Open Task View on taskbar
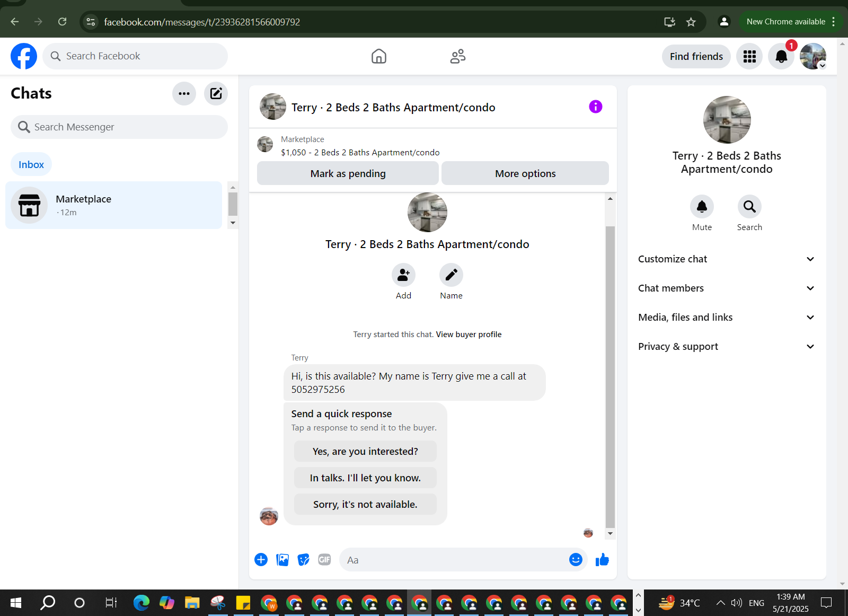Screen dimensions: 848x616 [x=111, y=603]
